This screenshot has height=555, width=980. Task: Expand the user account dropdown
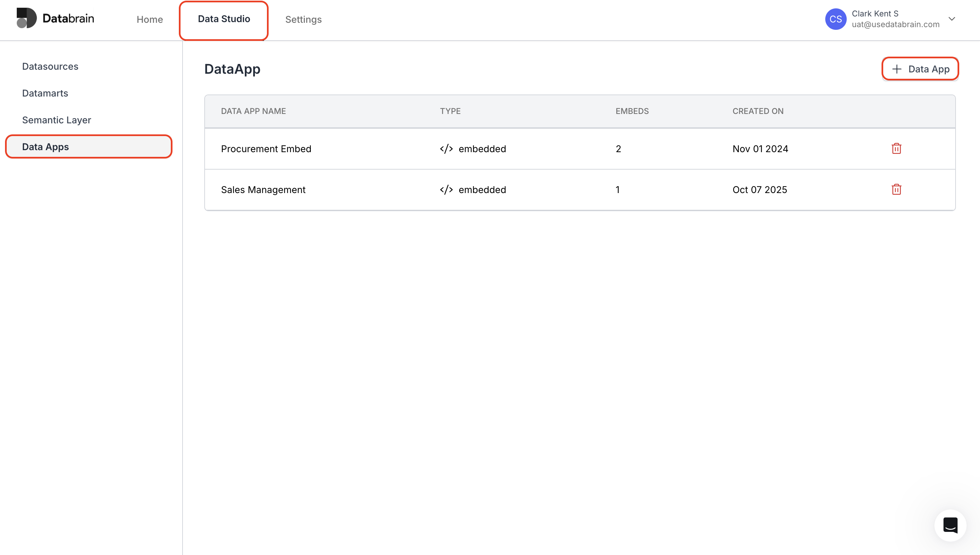coord(952,19)
